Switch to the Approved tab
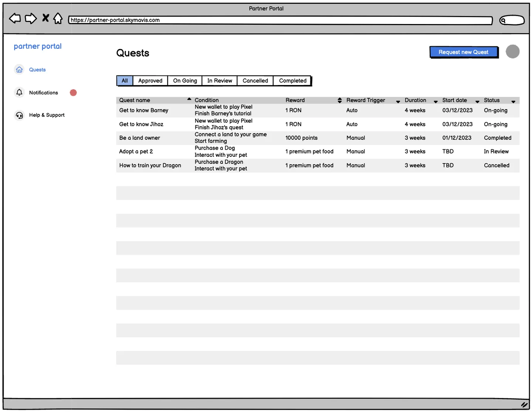Image resolution: width=532 pixels, height=412 pixels. pos(150,81)
